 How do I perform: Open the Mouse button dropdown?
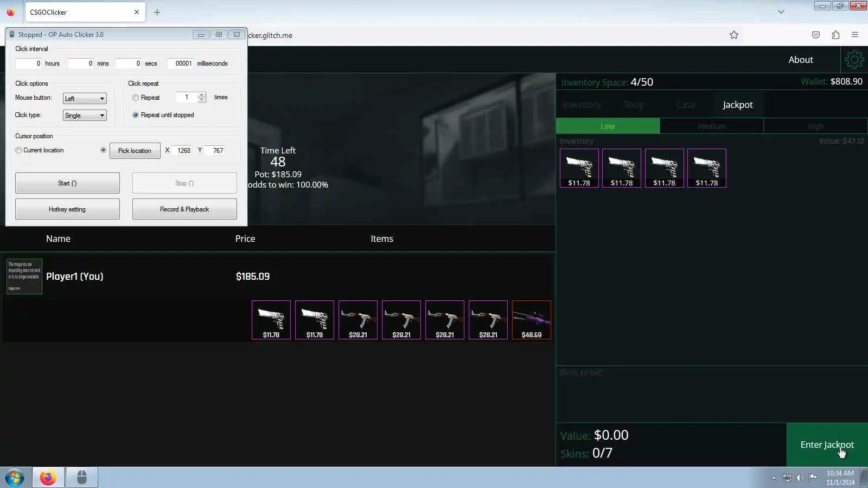tap(85, 98)
